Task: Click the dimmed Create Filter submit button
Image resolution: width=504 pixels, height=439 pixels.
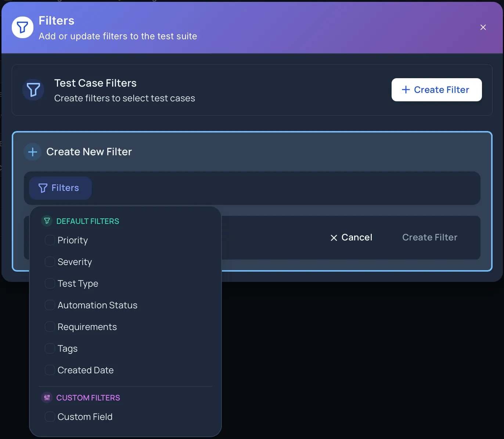Action: 430,237
